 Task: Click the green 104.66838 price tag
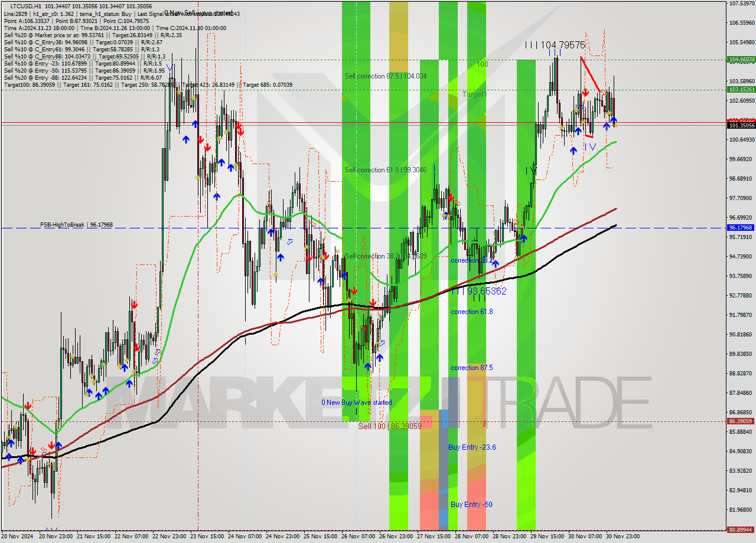pos(741,60)
